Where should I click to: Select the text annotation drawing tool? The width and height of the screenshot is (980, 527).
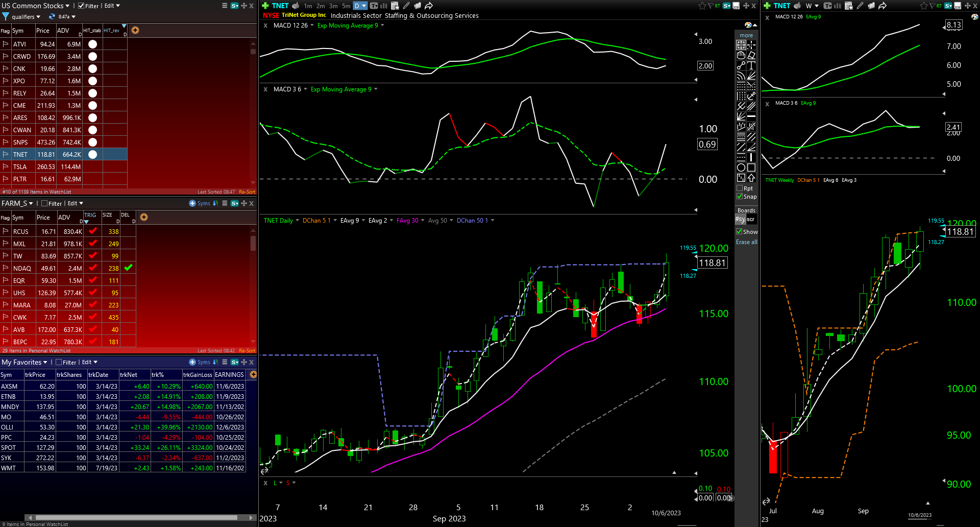(x=751, y=65)
